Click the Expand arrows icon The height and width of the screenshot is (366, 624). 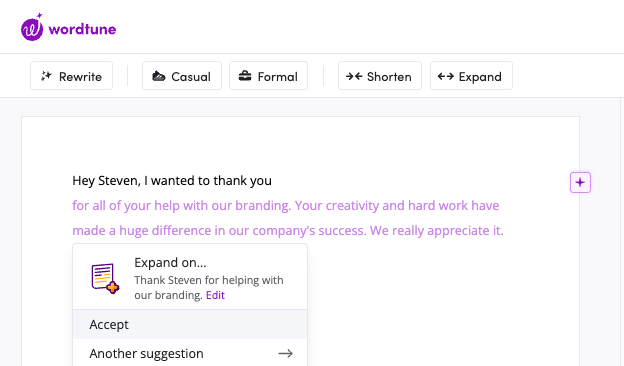pyautogui.click(x=446, y=76)
